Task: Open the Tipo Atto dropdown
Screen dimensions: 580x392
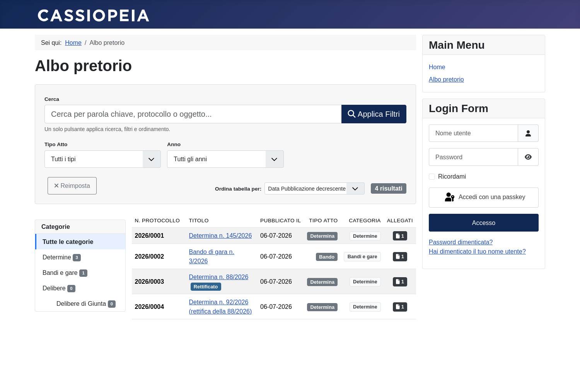Action: pyautogui.click(x=102, y=159)
